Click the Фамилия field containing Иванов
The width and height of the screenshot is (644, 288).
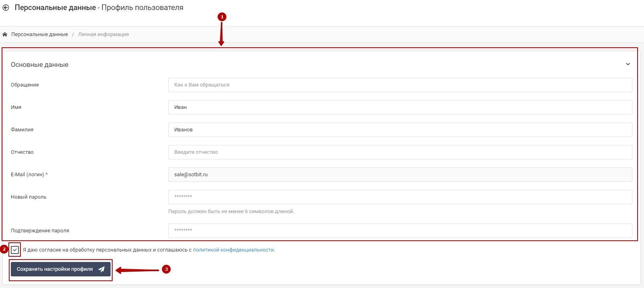coord(400,130)
